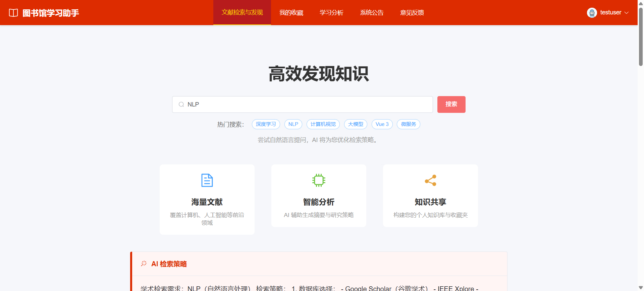
Task: Click the 智能分析 card title
Action: (319, 202)
